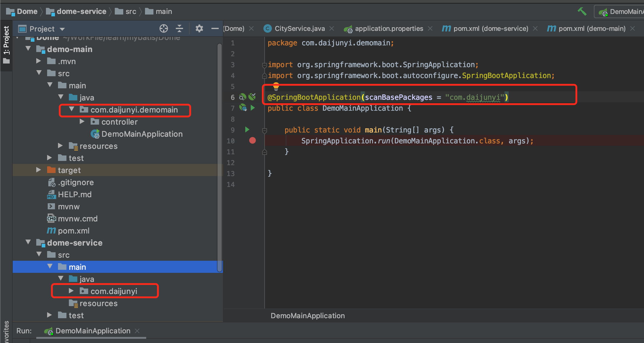Click the DemoMainApplication breadcrumb below editor
The image size is (644, 343).
(x=308, y=316)
